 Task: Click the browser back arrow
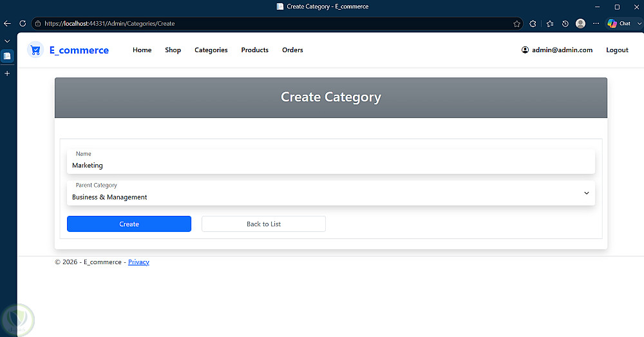tap(7, 23)
